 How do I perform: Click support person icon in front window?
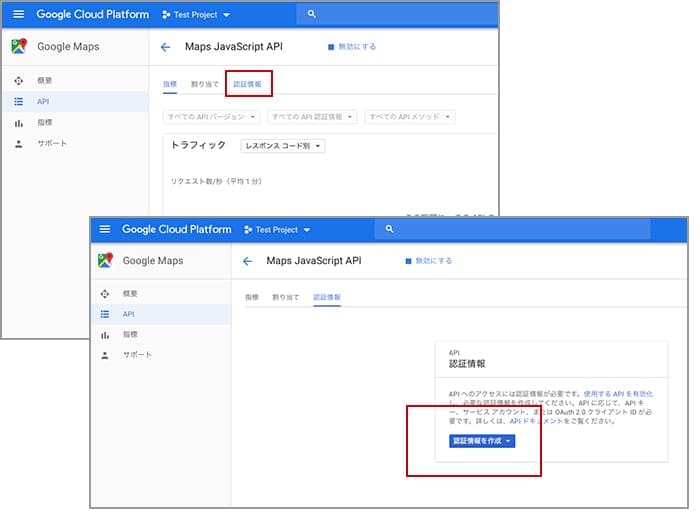pyautogui.click(x=105, y=355)
